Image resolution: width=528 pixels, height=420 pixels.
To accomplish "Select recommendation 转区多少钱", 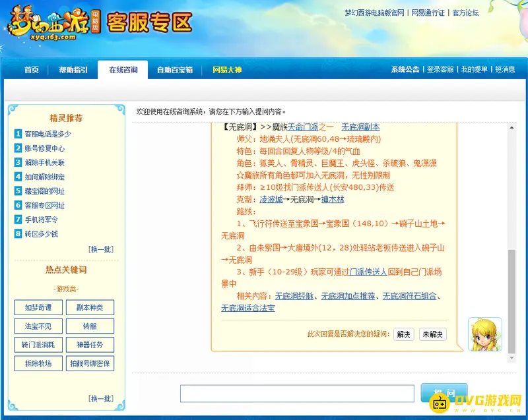I will click(x=41, y=234).
